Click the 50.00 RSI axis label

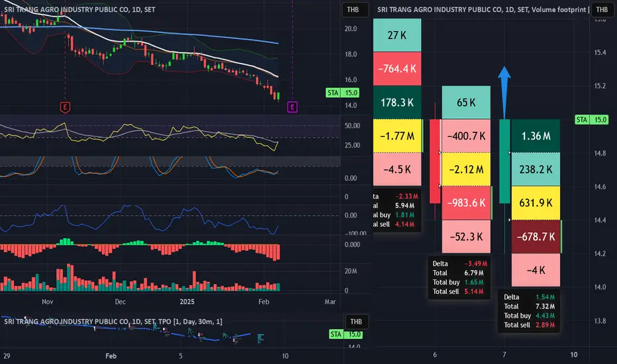pyautogui.click(x=352, y=126)
